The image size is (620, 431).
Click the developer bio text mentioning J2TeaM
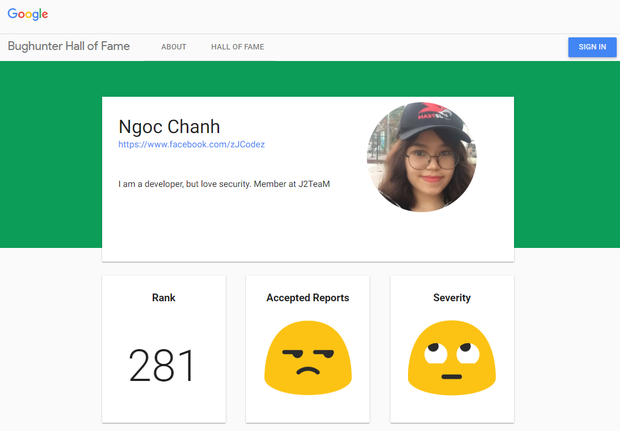click(224, 184)
